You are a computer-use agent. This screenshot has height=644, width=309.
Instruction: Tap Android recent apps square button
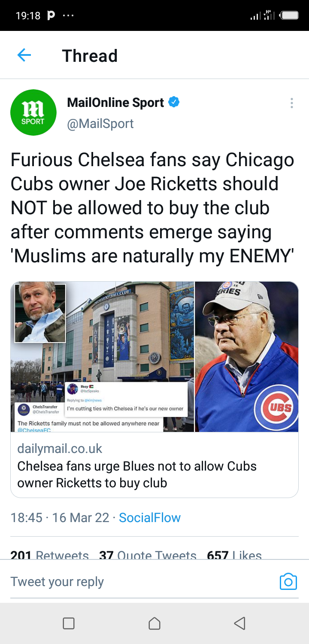[69, 623]
